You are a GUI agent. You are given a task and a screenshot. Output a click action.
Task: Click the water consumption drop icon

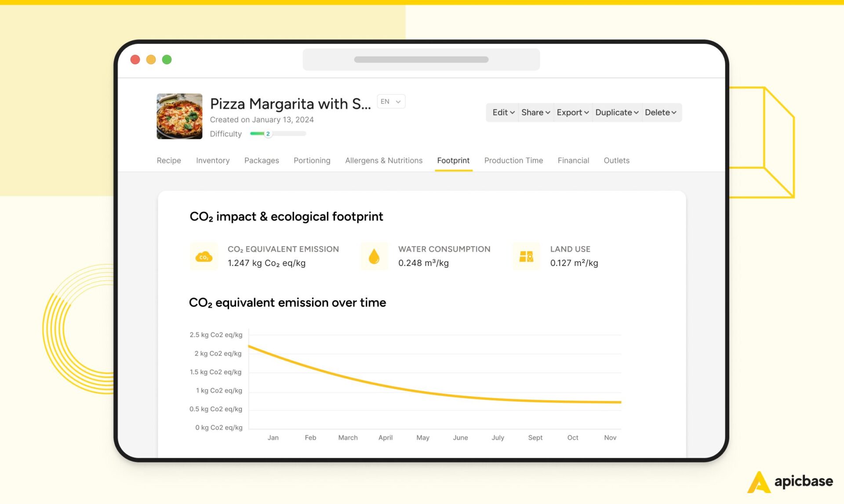coord(373,255)
